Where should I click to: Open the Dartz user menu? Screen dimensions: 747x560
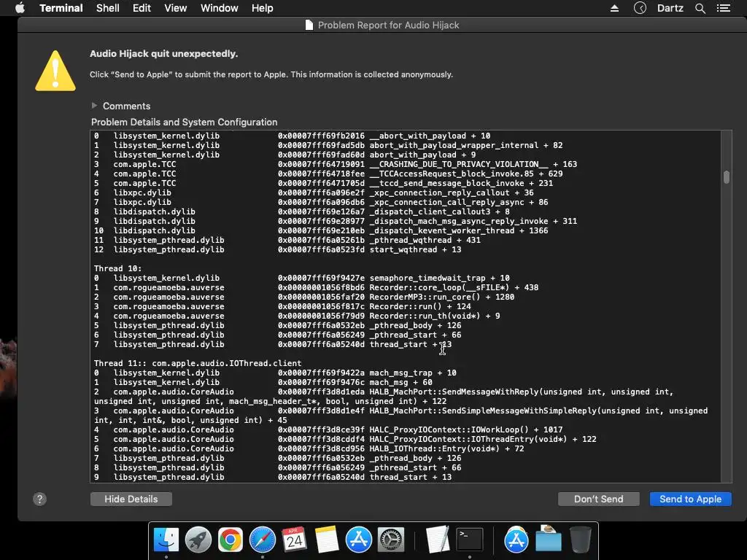coord(670,8)
